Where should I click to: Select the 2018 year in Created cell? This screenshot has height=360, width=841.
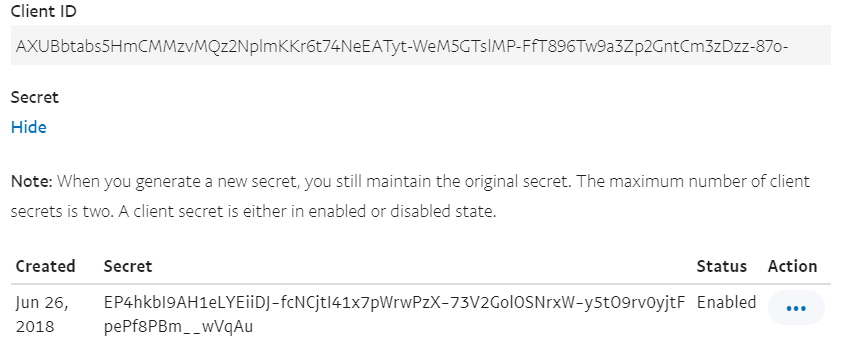coord(35,327)
